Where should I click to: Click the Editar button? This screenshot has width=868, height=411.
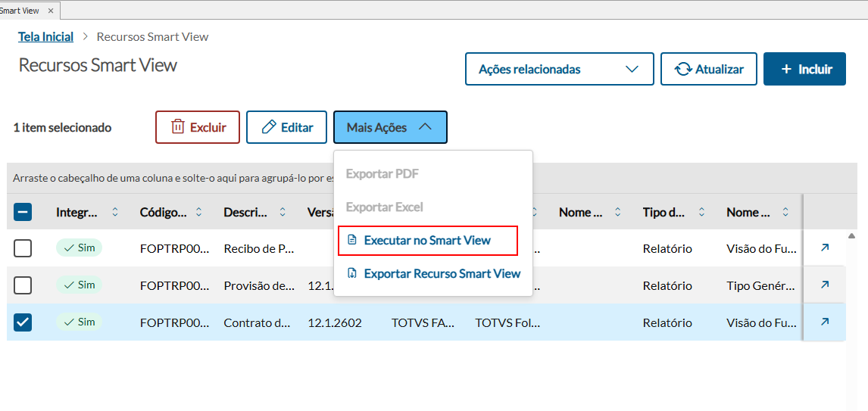(x=286, y=127)
